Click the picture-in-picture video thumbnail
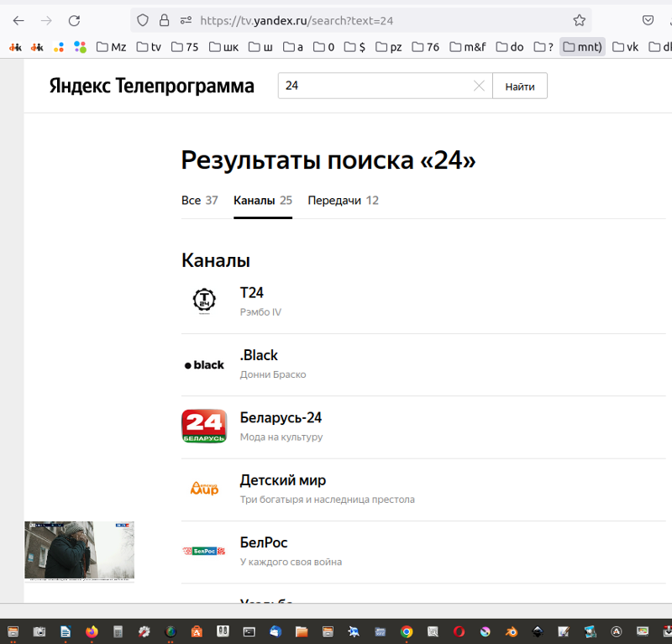This screenshot has height=644, width=672. (x=79, y=551)
